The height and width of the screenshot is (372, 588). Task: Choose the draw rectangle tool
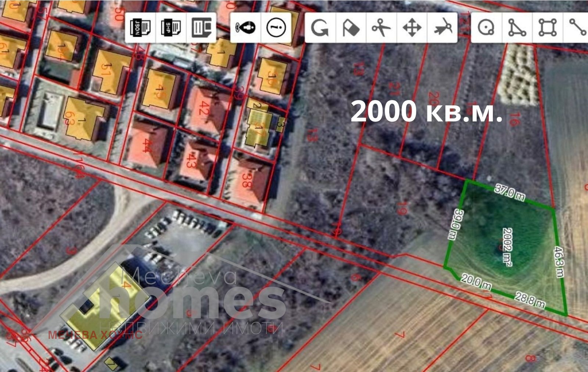pyautogui.click(x=547, y=28)
